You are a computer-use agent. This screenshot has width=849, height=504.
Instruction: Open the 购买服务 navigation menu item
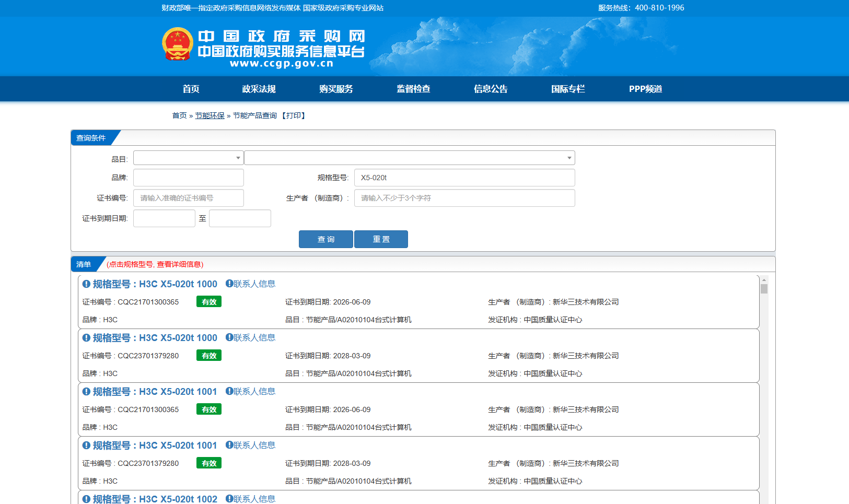(336, 89)
